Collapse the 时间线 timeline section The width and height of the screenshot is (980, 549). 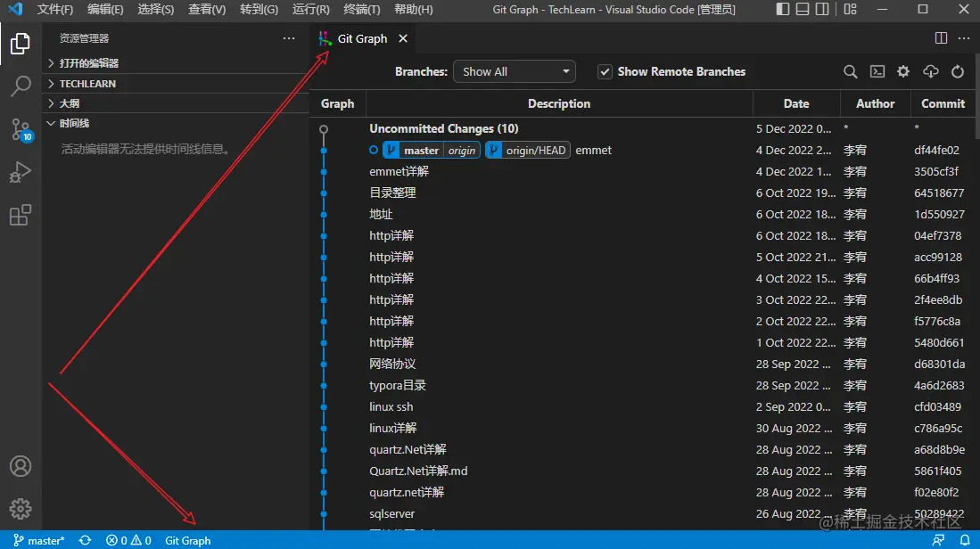(x=175, y=124)
